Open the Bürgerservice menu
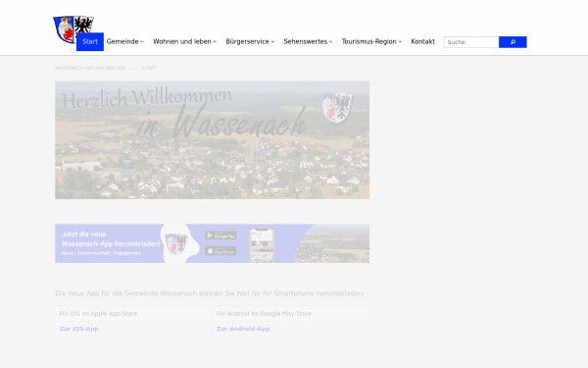The image size is (588, 368). 247,41
